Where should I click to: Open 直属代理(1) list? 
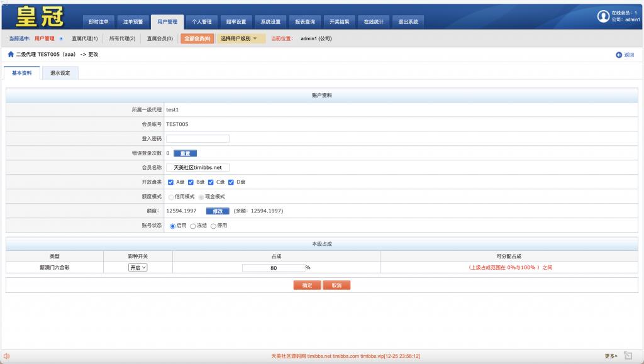pos(85,38)
